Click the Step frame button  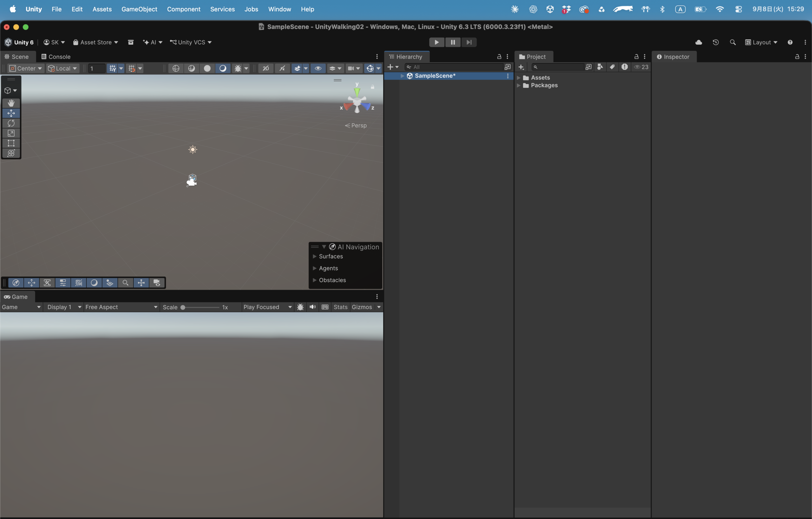(469, 42)
